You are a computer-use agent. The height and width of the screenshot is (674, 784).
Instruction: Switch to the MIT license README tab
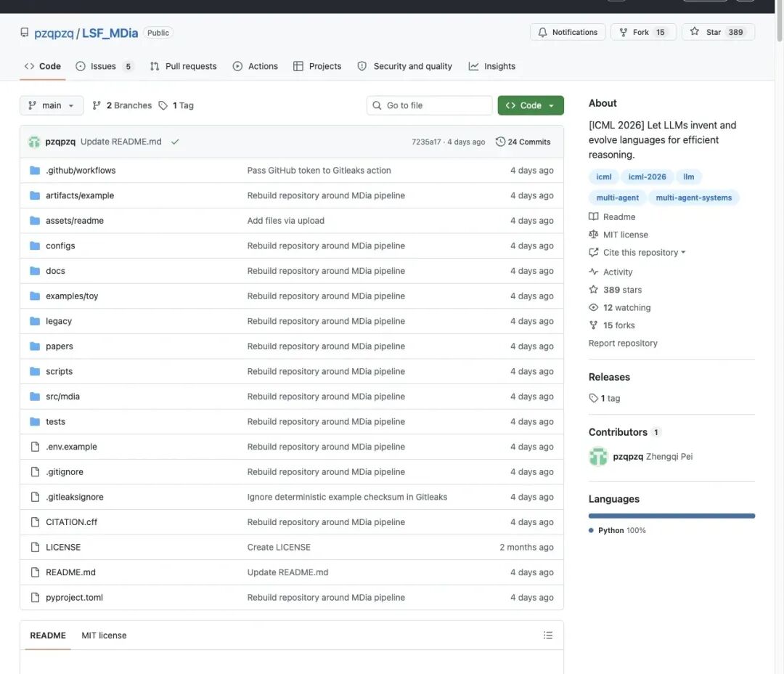(104, 636)
